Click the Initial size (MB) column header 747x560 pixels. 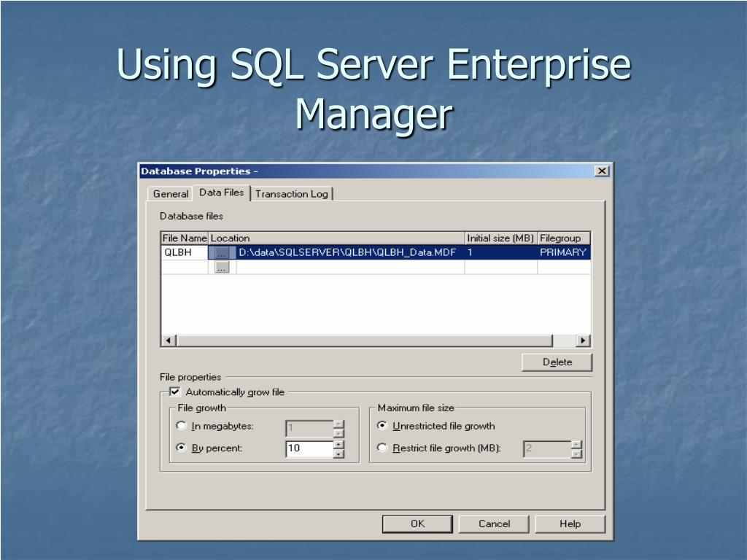500,238
